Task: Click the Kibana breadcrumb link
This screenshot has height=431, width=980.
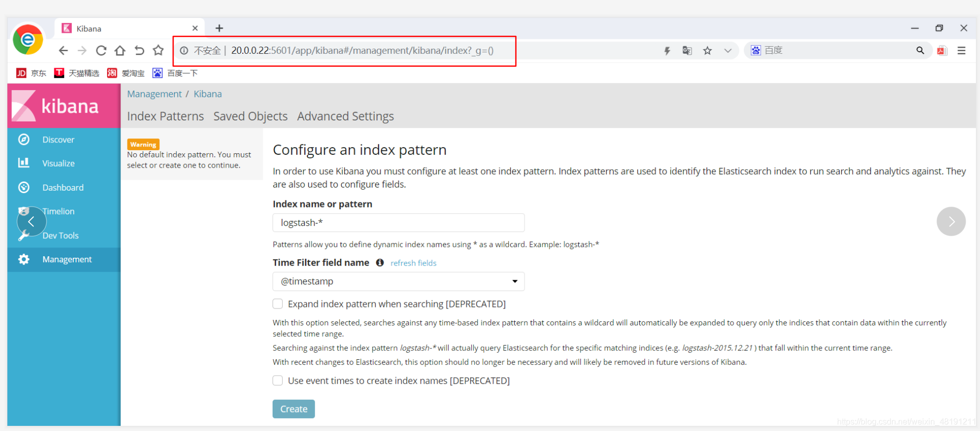Action: tap(207, 94)
